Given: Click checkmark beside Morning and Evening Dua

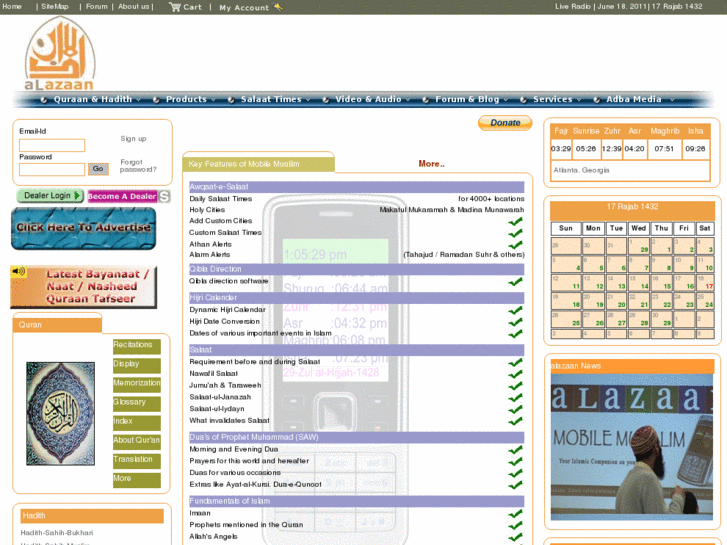Looking at the screenshot, I should point(515,450).
